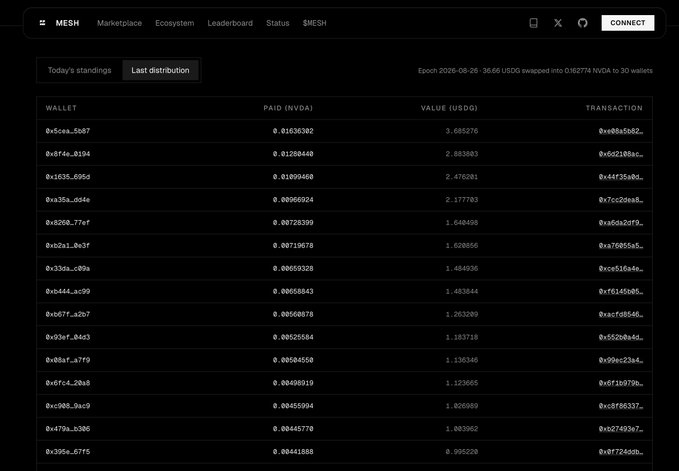
Task: Select wallet 0x395e…67f5
Action: [x=68, y=452]
